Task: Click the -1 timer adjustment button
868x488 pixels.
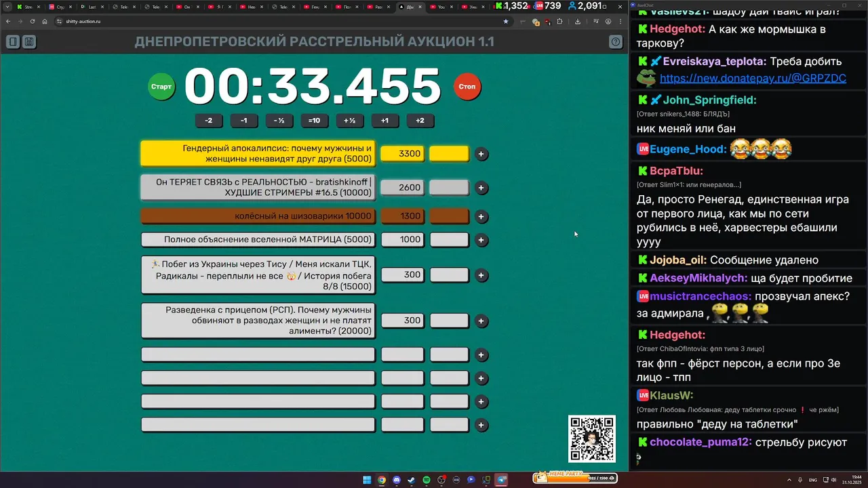Action: (244, 121)
